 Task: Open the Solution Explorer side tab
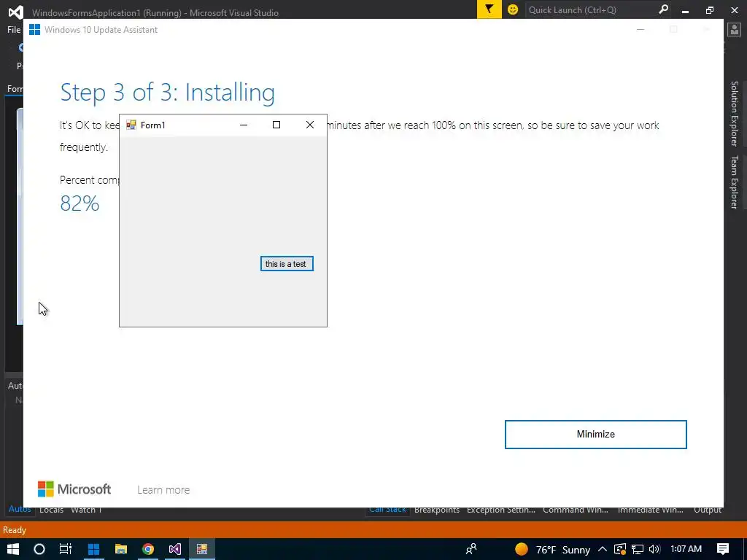point(735,113)
